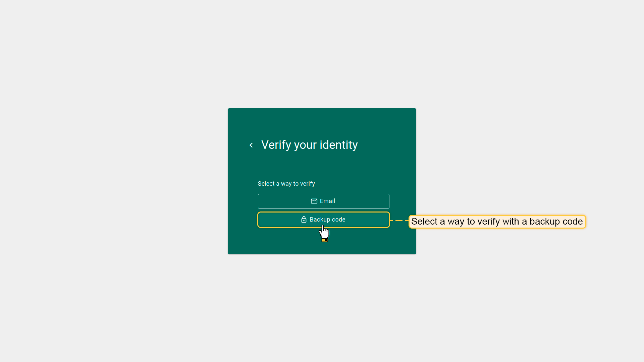Viewport: 644px width, 362px height.
Task: Select the Email verification option
Action: [323, 201]
